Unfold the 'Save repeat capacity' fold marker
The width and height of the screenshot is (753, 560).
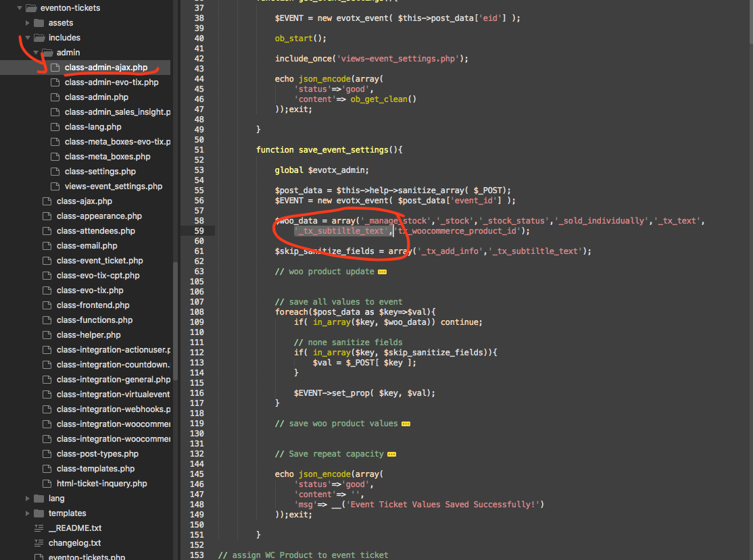(x=392, y=455)
